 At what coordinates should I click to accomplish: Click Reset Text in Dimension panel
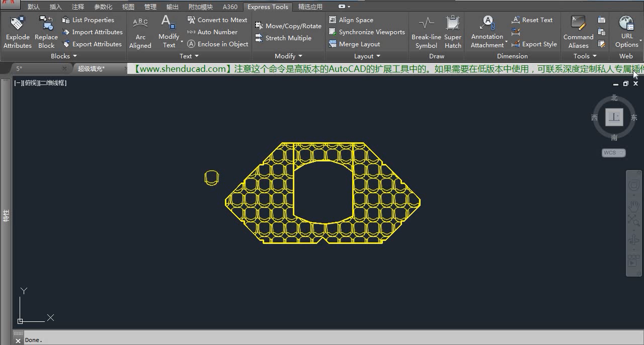click(x=532, y=20)
